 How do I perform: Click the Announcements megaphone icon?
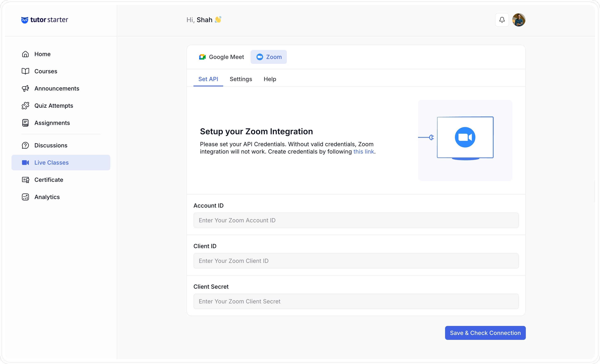point(25,89)
